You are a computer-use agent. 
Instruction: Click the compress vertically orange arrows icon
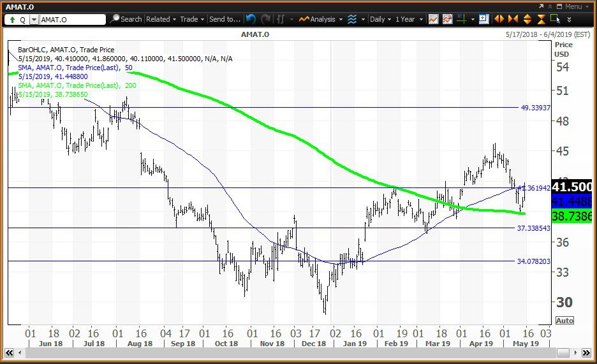(541, 19)
